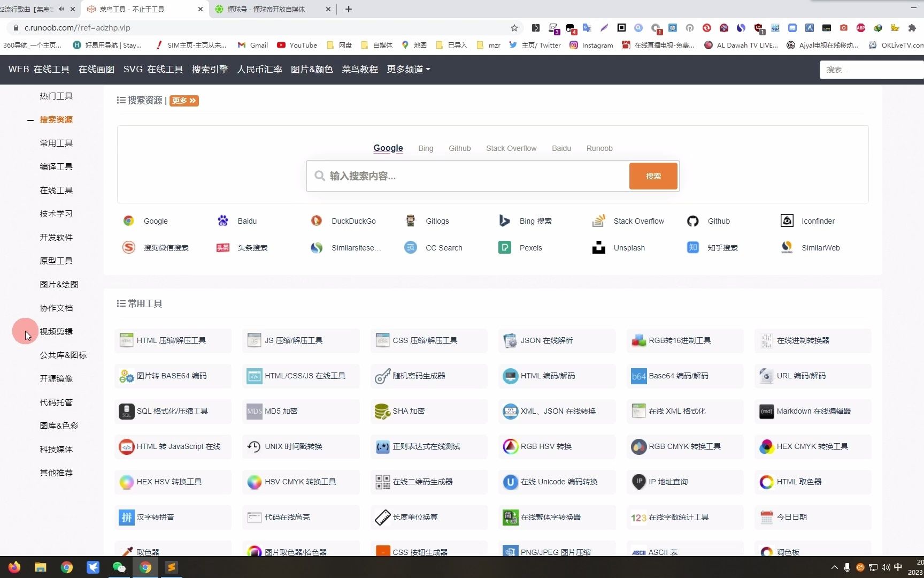Open the Gmail bookmark
This screenshot has height=578, width=924.
[x=253, y=45]
